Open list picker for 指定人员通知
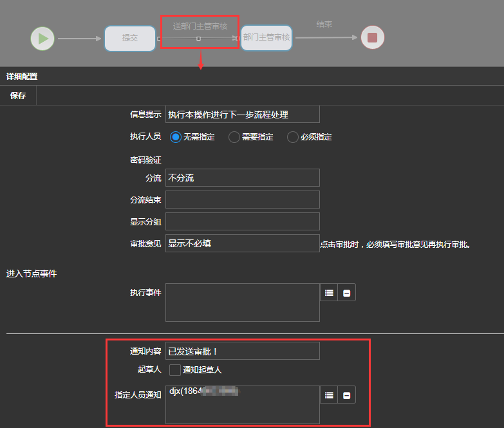Viewport: 504px width, 428px height. tap(329, 395)
